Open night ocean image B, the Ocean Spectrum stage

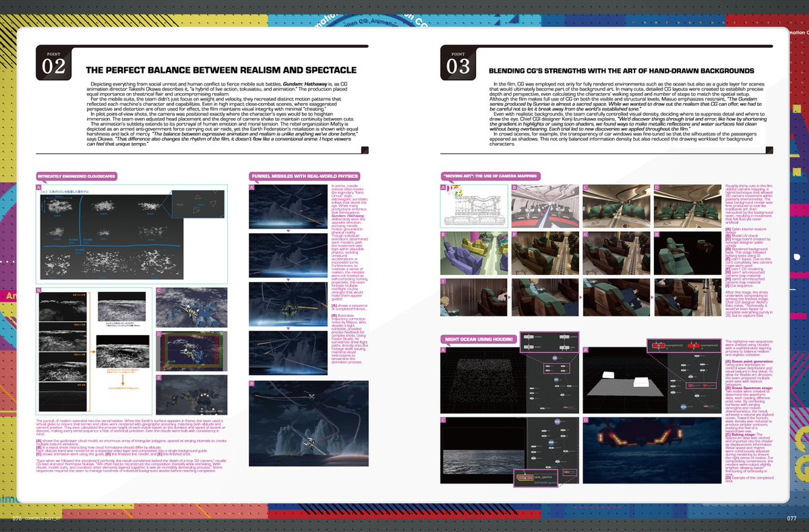651,380
